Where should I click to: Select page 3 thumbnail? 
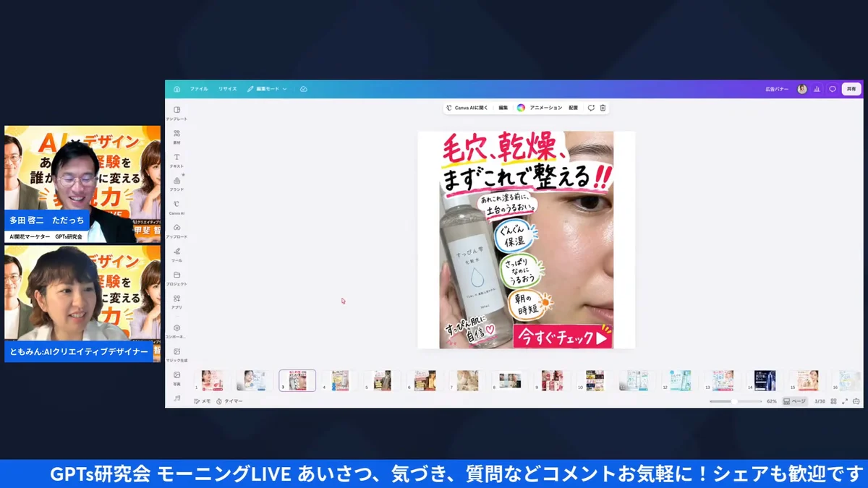pos(297,380)
